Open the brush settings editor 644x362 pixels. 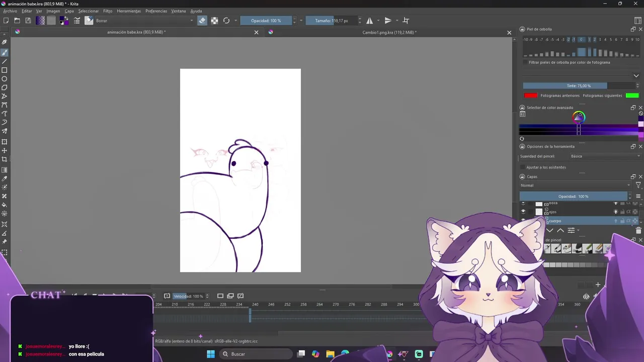[x=77, y=21]
